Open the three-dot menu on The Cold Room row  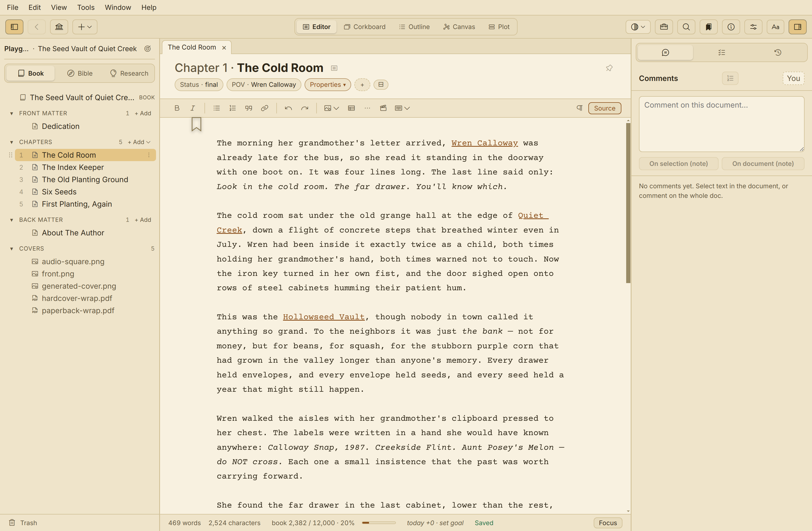pyautogui.click(x=149, y=155)
